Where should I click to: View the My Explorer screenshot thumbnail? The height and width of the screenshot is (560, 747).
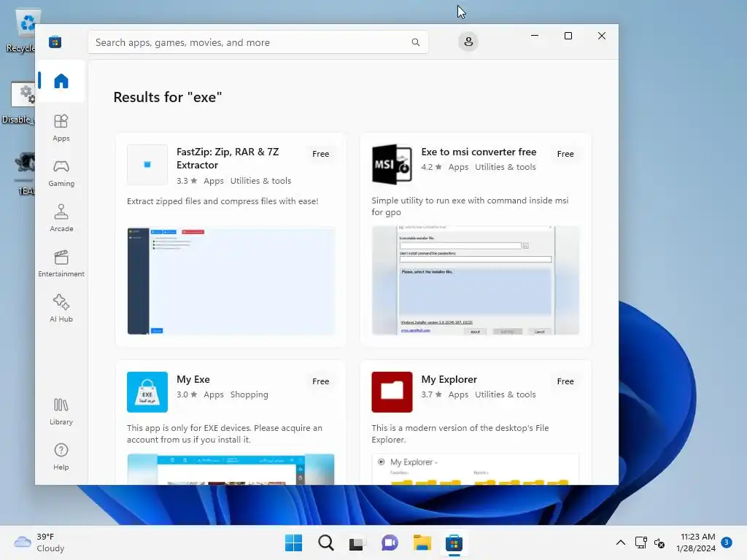pyautogui.click(x=476, y=470)
